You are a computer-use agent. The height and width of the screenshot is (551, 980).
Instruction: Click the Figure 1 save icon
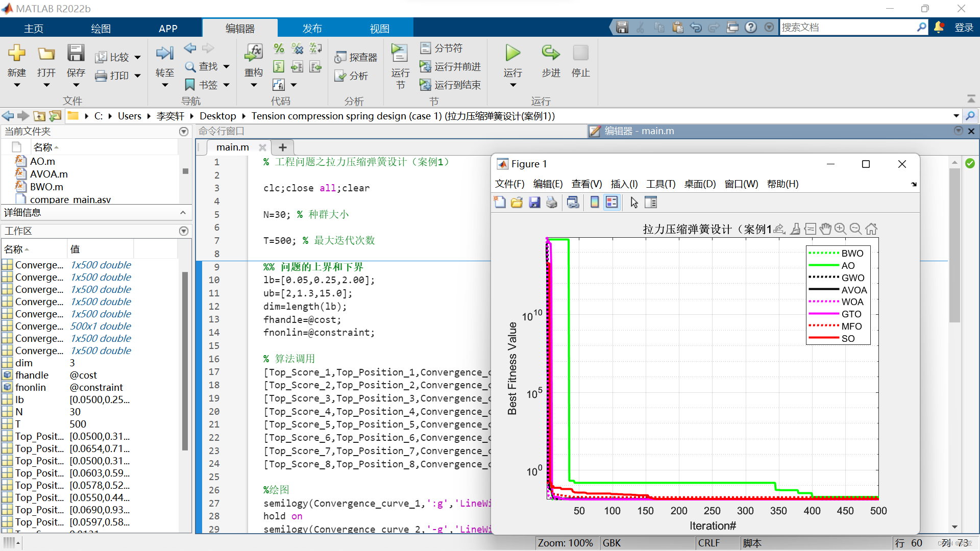tap(534, 203)
